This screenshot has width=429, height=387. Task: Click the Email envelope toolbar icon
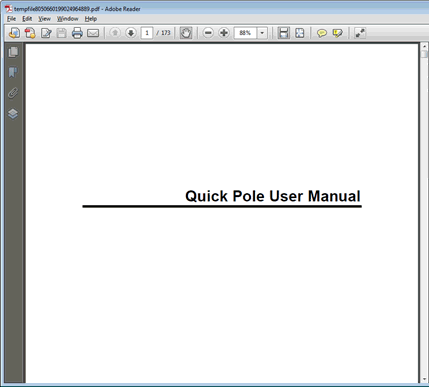pyautogui.click(x=93, y=33)
